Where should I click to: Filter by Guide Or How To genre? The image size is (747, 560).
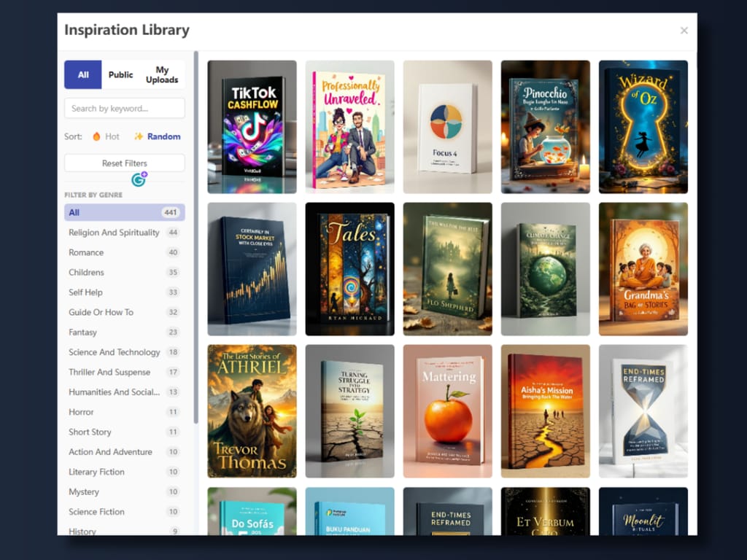pos(124,312)
